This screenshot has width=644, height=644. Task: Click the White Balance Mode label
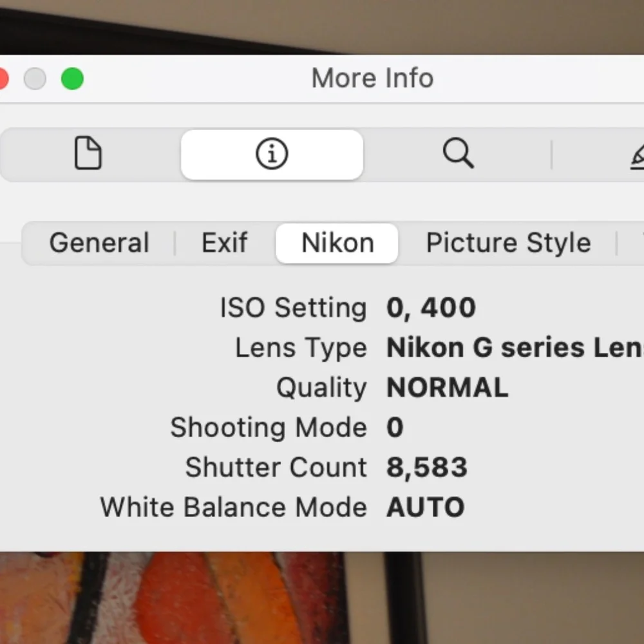coord(233,507)
